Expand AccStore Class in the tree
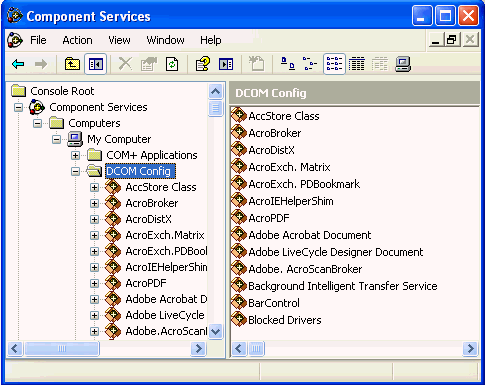The image size is (485, 385). 95,187
